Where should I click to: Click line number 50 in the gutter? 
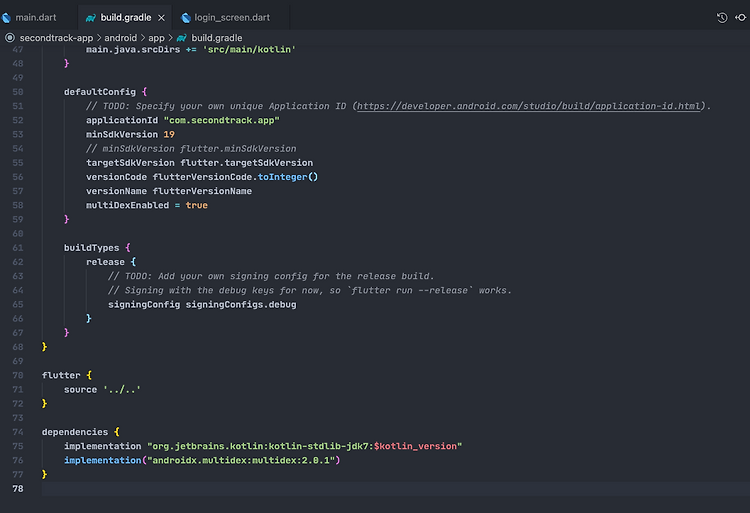coord(18,92)
